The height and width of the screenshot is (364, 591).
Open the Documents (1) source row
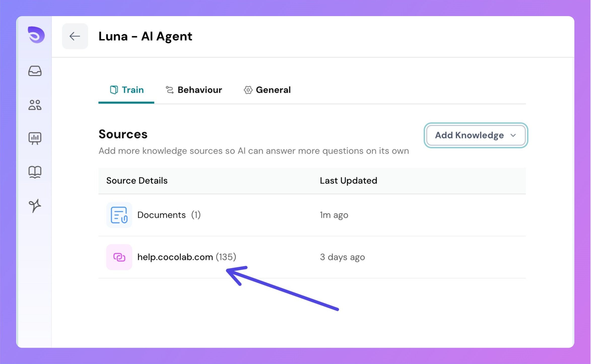(x=161, y=215)
